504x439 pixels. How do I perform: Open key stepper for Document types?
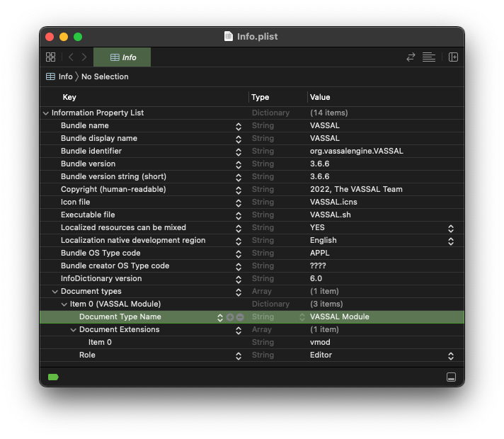click(239, 292)
